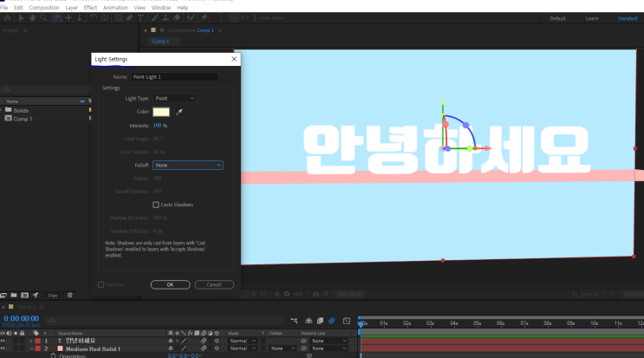Image resolution: width=644 pixels, height=358 pixels.
Task: Open the Light Type dropdown
Action: (x=174, y=99)
